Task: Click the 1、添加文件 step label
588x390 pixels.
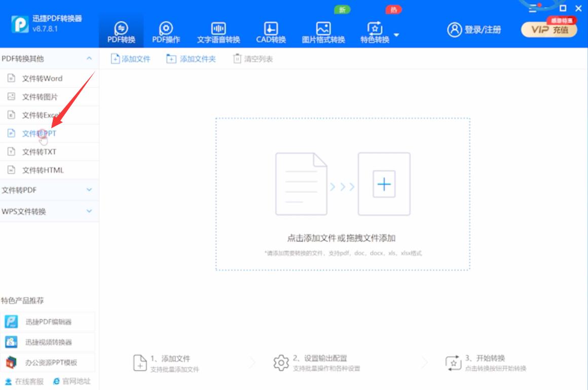Action: (170, 359)
